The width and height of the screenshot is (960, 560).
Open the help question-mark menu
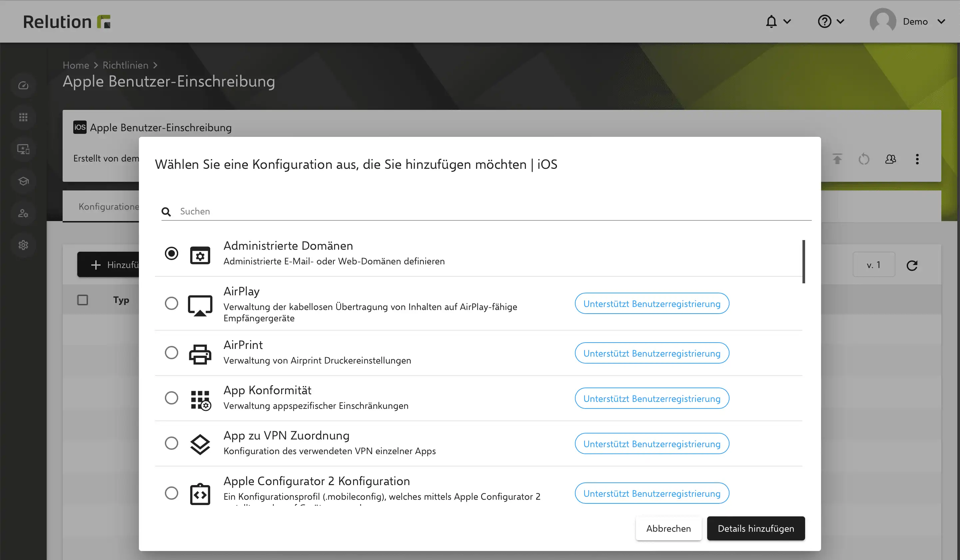pyautogui.click(x=824, y=21)
